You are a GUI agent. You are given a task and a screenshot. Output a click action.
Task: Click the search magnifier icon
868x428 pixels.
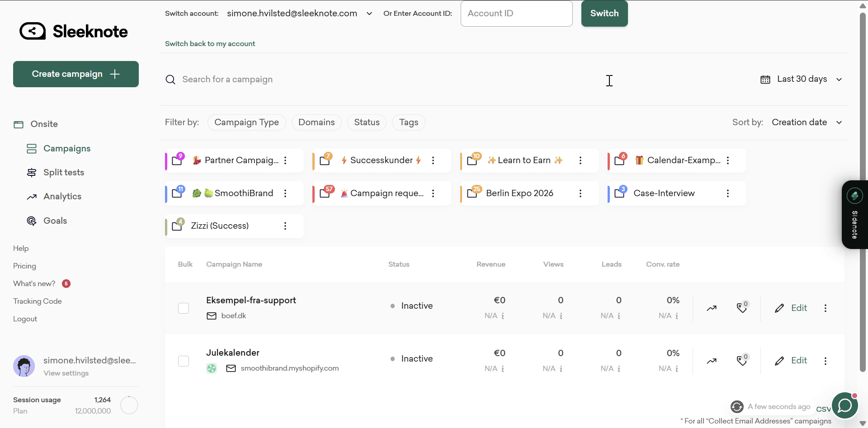[170, 80]
